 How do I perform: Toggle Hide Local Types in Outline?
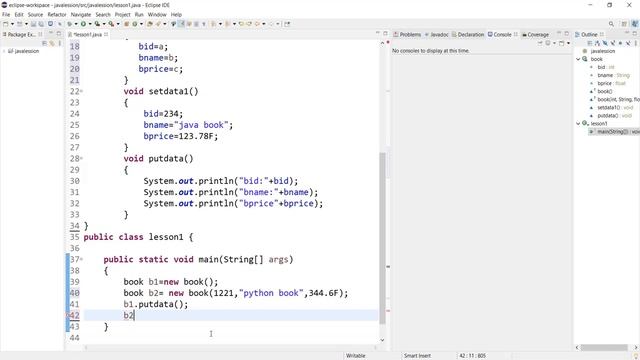(628, 43)
